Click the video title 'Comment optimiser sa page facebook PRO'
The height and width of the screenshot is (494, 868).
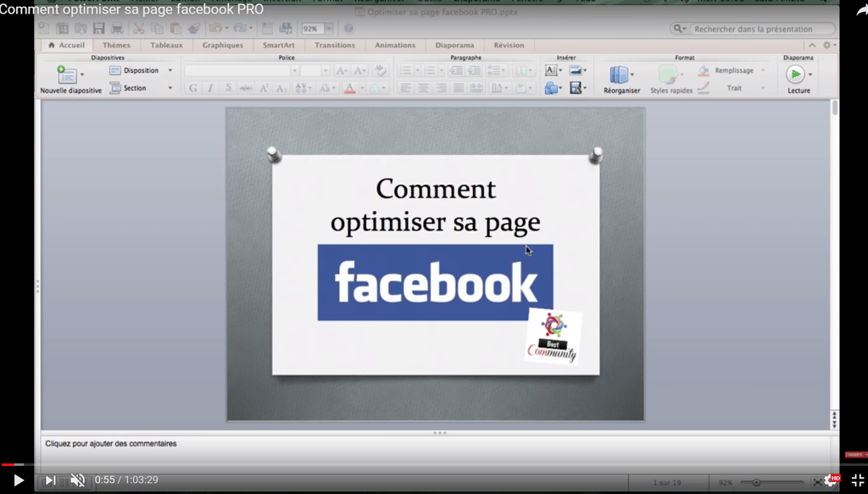[x=131, y=9]
